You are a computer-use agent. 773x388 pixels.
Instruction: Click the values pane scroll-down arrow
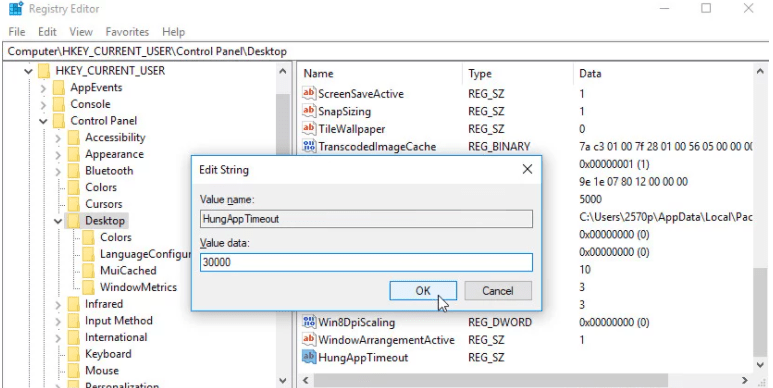point(760,365)
